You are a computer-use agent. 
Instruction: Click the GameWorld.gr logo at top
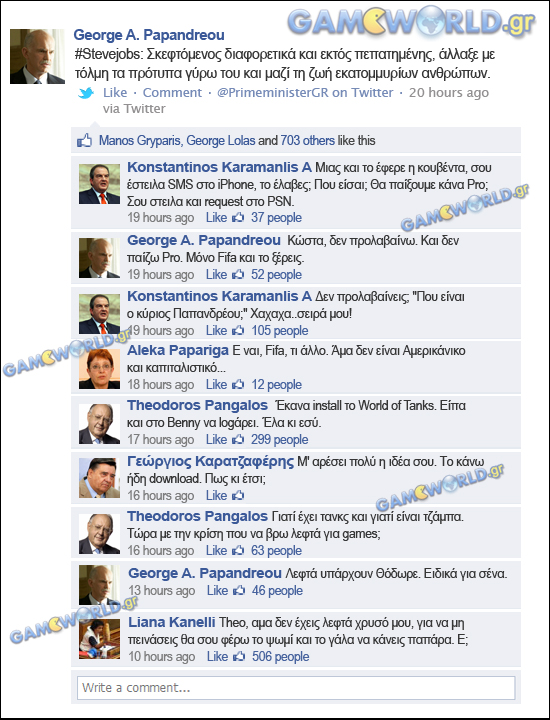411,21
